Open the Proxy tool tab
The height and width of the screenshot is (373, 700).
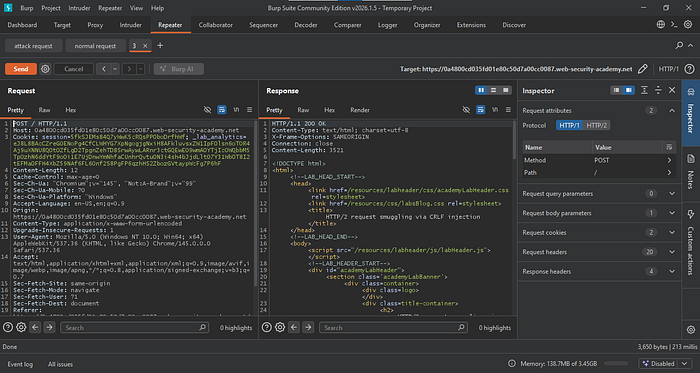(x=95, y=25)
